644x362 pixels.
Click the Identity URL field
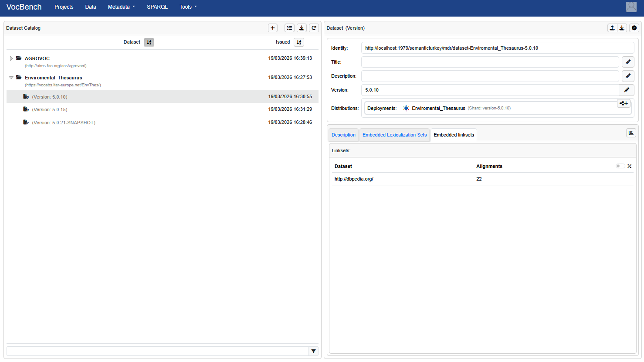[498, 48]
